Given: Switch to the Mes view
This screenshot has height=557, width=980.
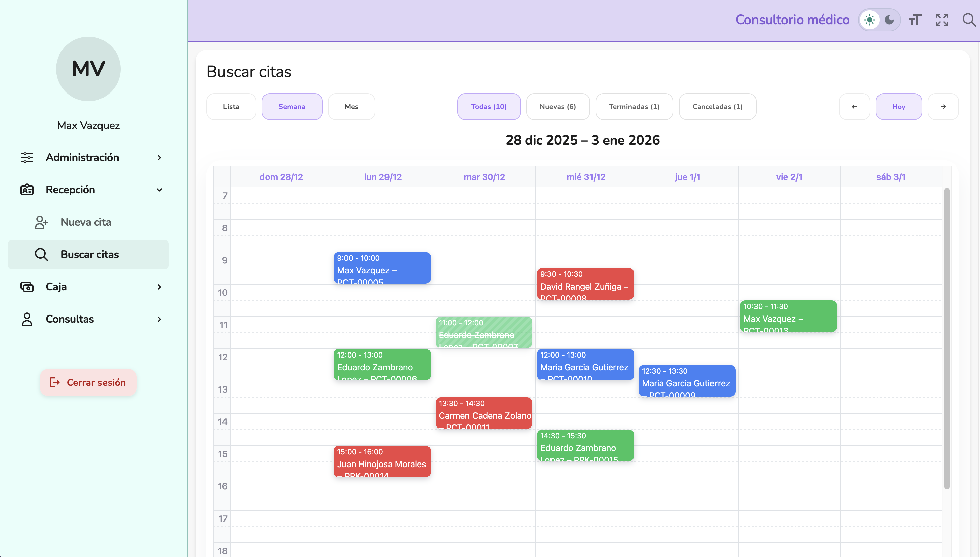Looking at the screenshot, I should pyautogui.click(x=351, y=106).
